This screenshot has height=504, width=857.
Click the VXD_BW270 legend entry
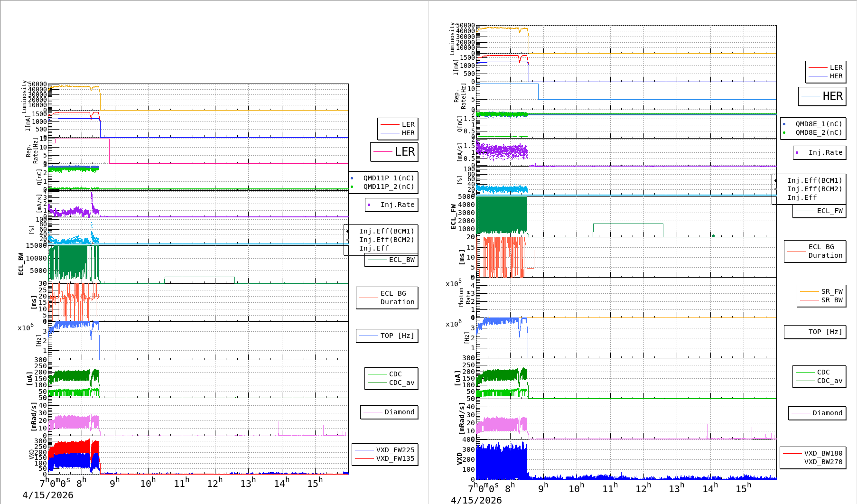click(823, 462)
